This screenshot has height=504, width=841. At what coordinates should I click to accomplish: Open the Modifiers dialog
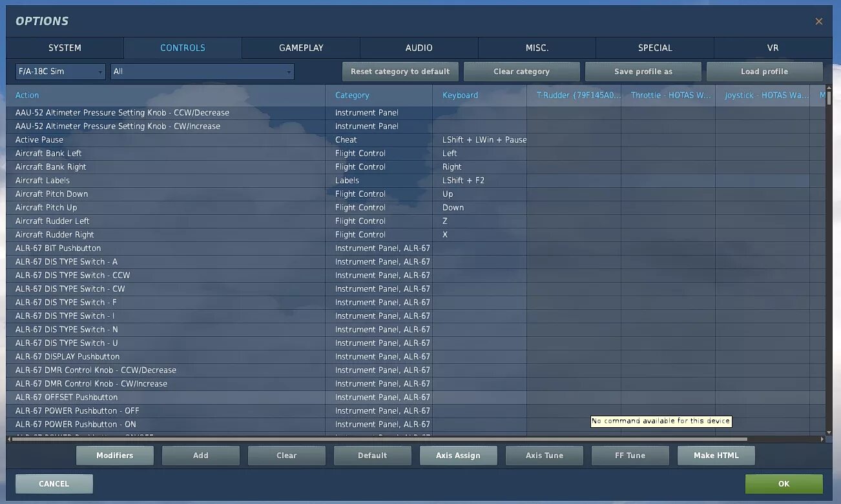point(114,455)
